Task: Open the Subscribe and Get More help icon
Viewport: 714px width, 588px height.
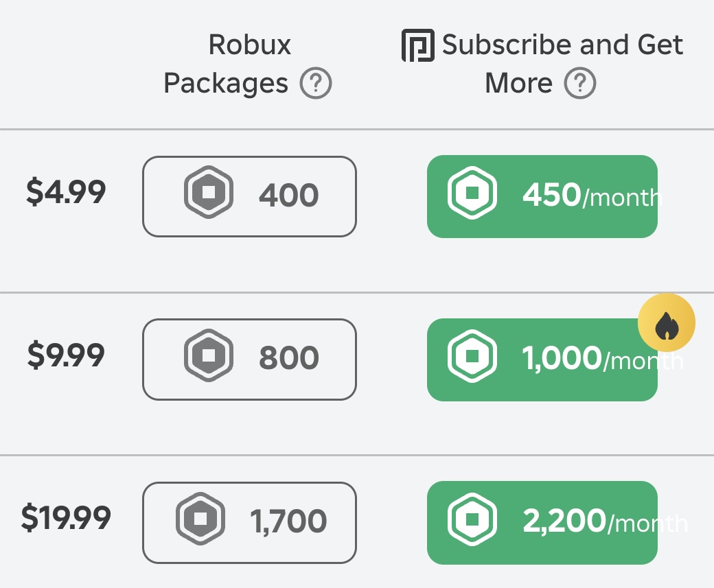Action: pyautogui.click(x=580, y=83)
